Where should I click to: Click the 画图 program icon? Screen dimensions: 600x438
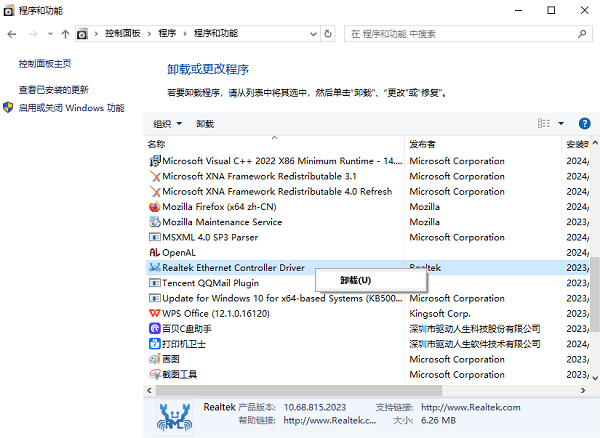point(155,359)
